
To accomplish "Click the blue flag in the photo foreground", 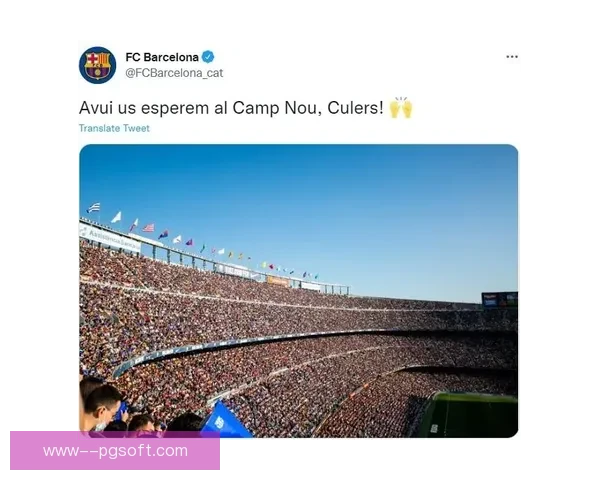I will click(226, 420).
